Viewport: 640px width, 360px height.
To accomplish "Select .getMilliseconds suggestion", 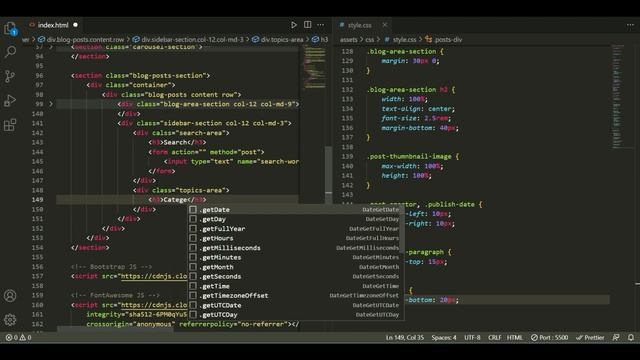I will (296, 248).
